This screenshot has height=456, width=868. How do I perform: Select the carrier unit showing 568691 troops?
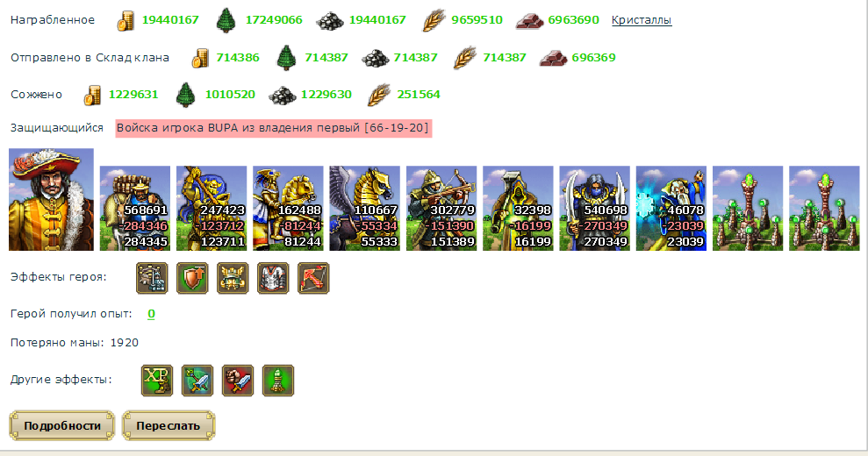pos(135,208)
